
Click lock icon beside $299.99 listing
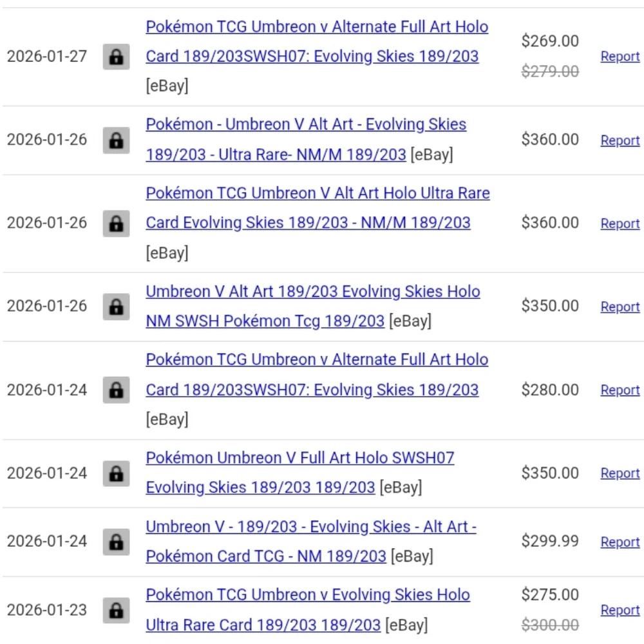(x=116, y=542)
